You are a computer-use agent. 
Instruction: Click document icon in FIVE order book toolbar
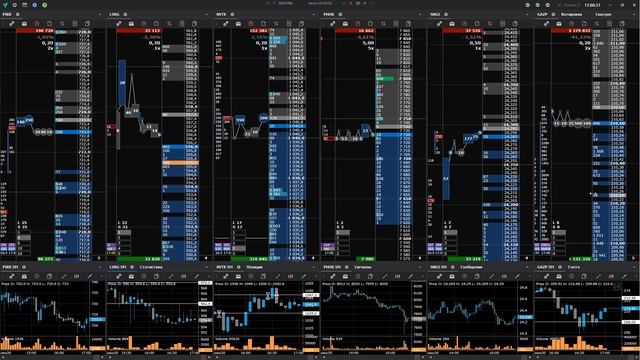49,24
